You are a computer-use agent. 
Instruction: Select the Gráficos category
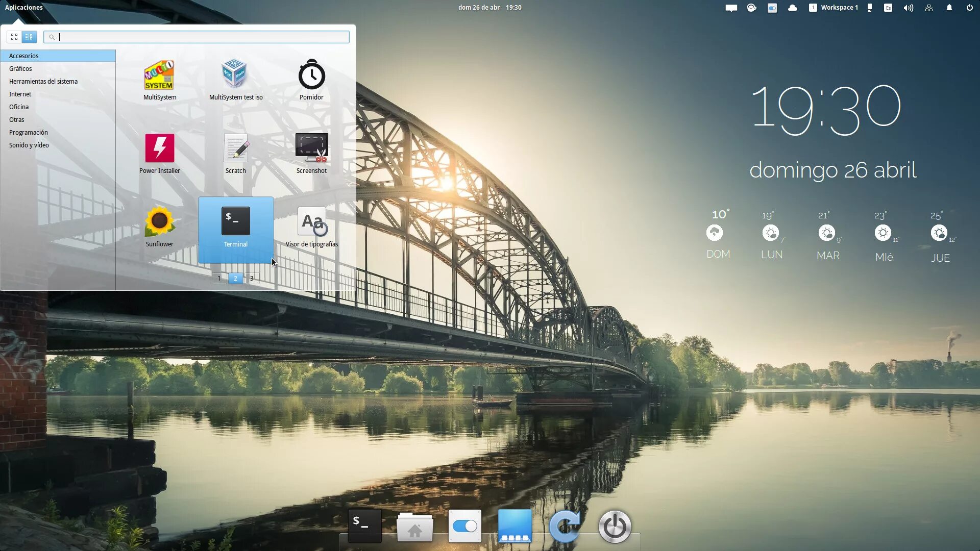(x=20, y=68)
